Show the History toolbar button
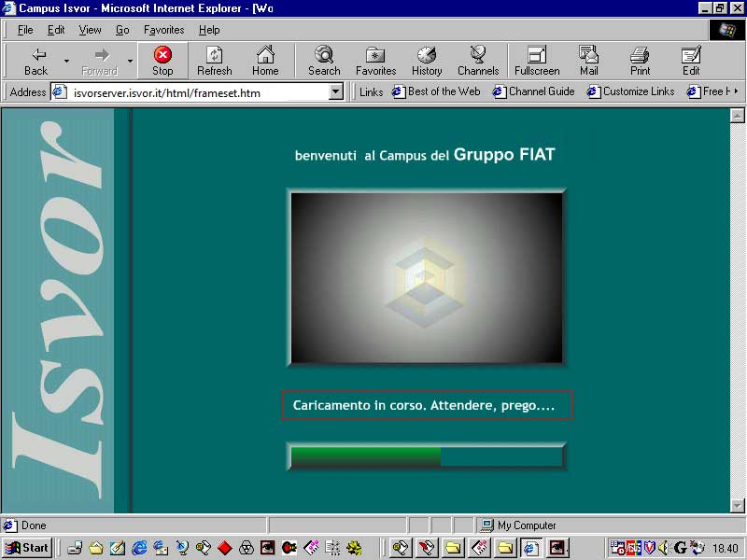This screenshot has width=747, height=560. (x=427, y=61)
